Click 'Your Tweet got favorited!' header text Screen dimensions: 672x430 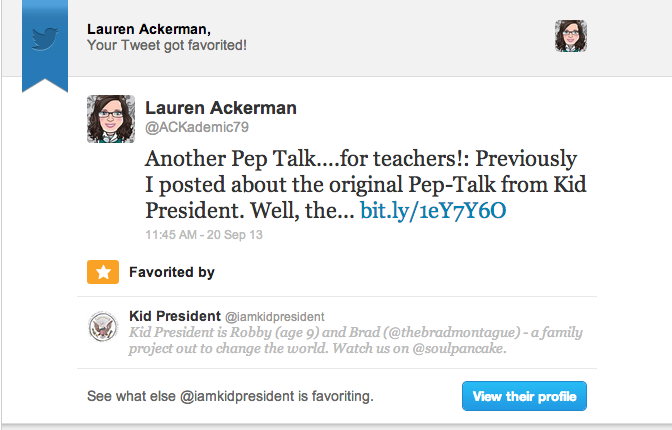coord(167,45)
